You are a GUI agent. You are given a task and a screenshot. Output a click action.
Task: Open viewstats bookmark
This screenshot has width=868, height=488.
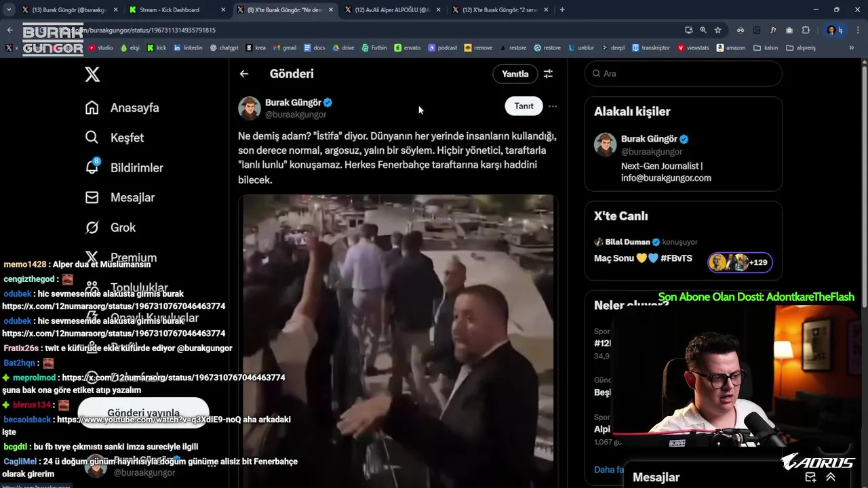tap(692, 47)
